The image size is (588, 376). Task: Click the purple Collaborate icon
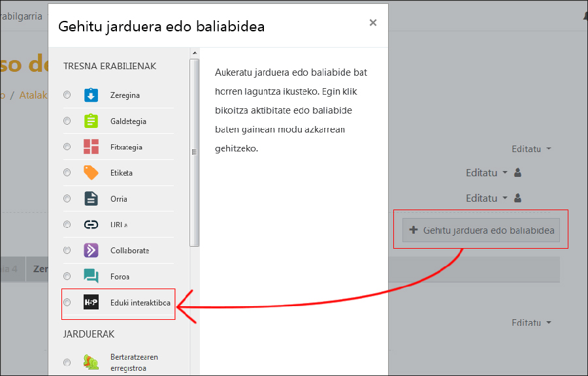pyautogui.click(x=91, y=250)
